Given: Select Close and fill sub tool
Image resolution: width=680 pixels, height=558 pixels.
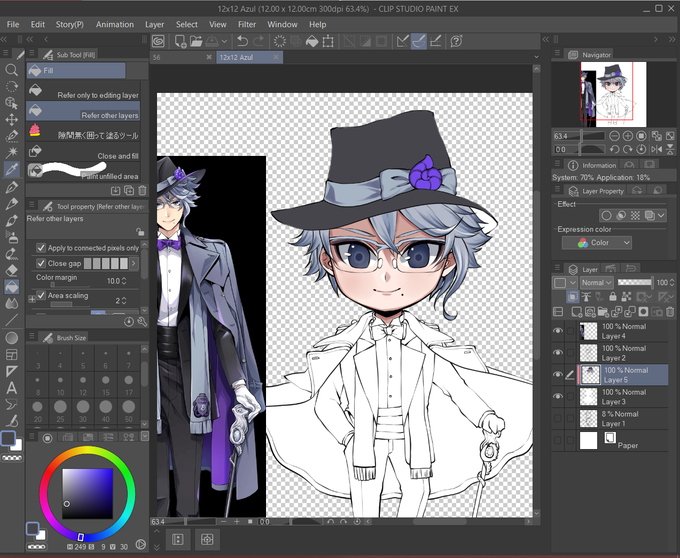Looking at the screenshot, I should click(x=83, y=151).
